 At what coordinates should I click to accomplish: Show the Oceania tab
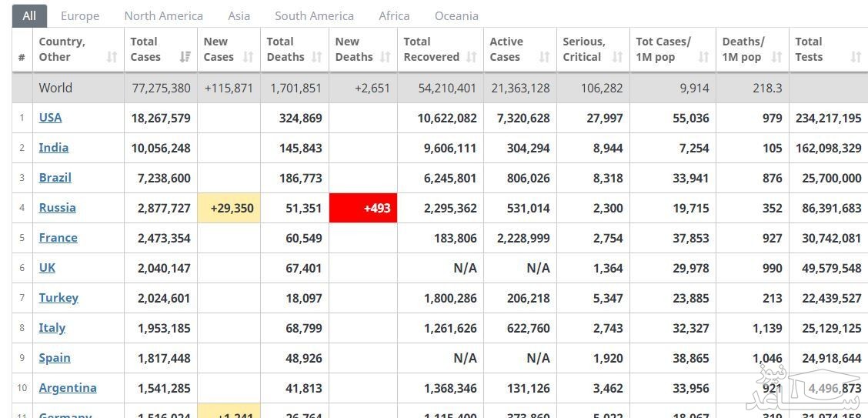coord(456,16)
